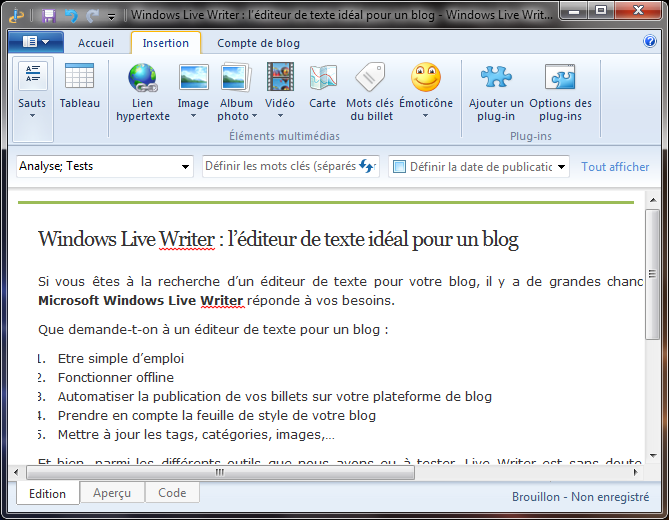The image size is (671, 522).
Task: Switch to the Accueil ribbon tab
Action: pos(96,43)
